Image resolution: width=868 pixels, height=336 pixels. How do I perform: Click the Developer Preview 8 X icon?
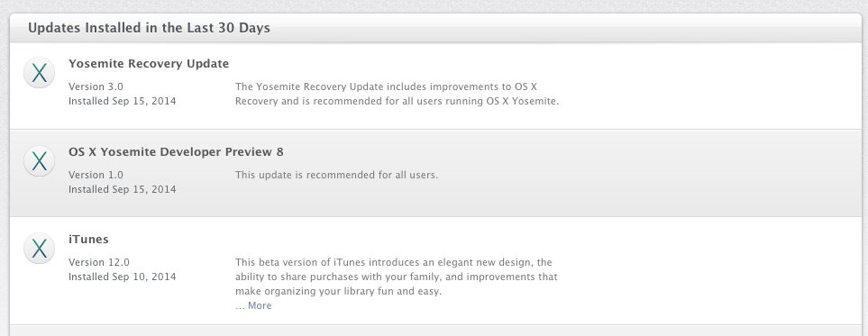coord(40,160)
